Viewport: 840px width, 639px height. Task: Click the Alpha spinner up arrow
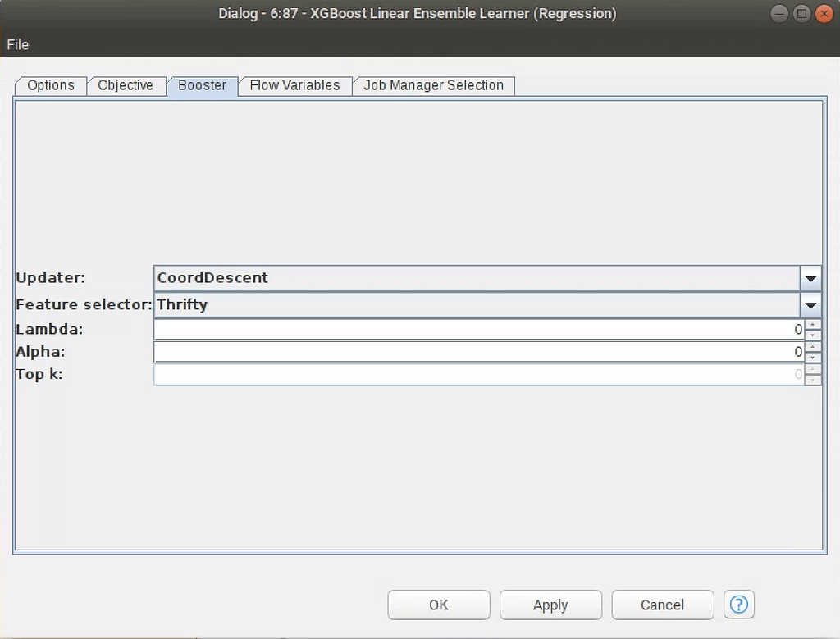(x=812, y=348)
